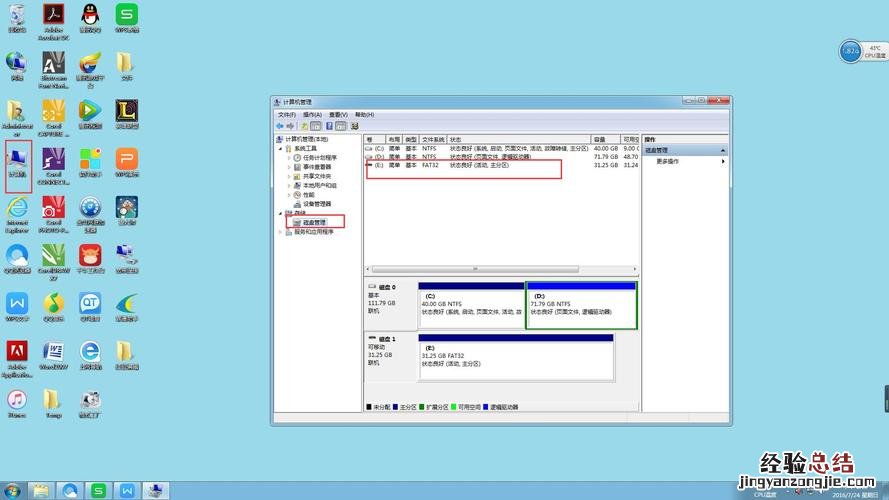Click the Help icon in the toolbar
This screenshot has height=500, width=889.
tap(328, 126)
